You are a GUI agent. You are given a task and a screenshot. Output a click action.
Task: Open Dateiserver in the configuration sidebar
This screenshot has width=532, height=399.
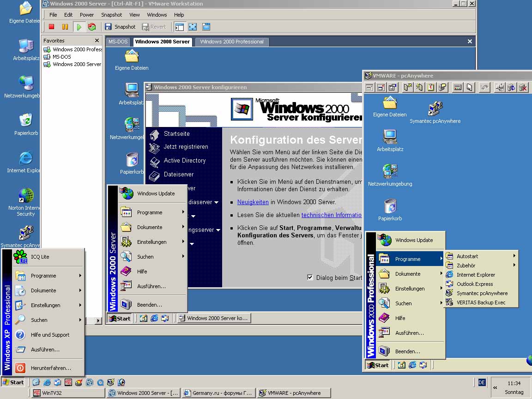pos(171,175)
